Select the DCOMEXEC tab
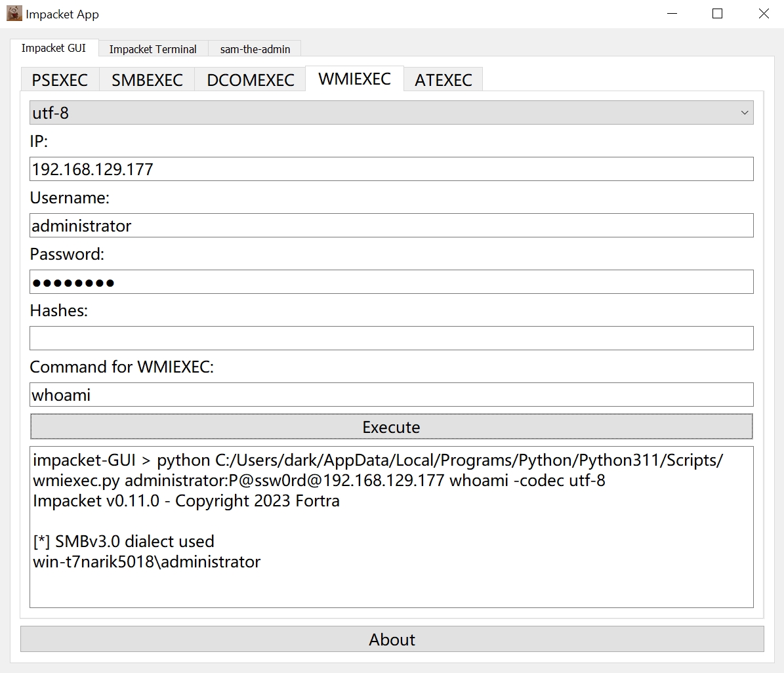 tap(251, 79)
